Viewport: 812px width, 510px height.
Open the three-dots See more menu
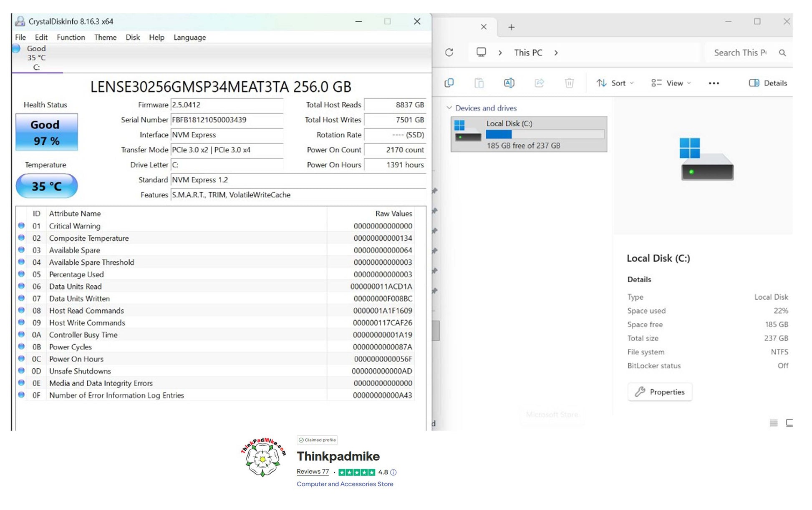[x=714, y=83]
